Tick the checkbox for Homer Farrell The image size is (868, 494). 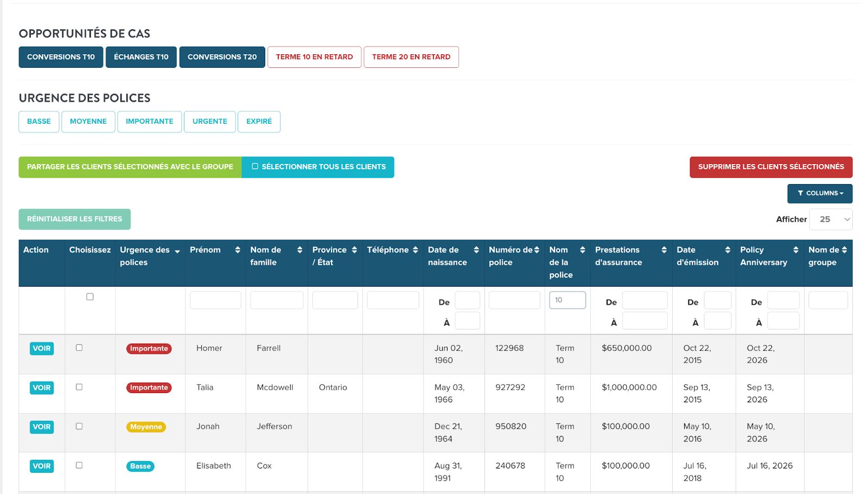[x=79, y=348]
